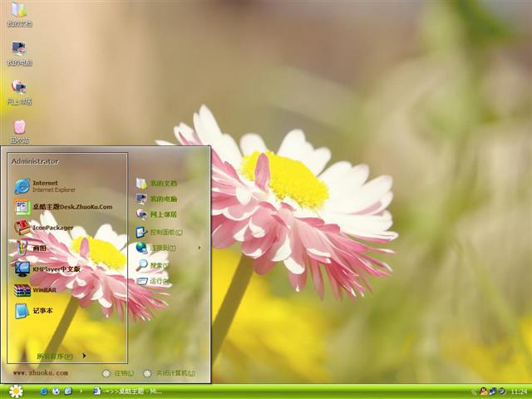Click Internet Explorer quick launch icon

click(44, 392)
